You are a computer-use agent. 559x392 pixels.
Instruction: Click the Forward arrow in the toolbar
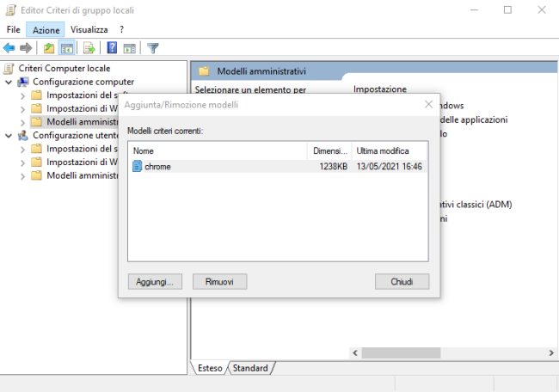[x=26, y=48]
